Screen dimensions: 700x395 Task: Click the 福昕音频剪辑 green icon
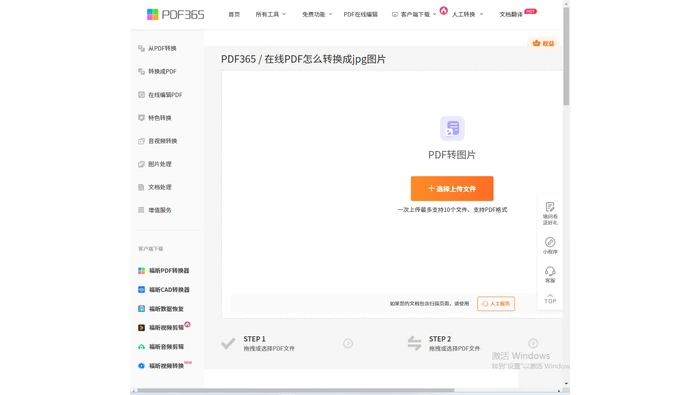(x=141, y=347)
